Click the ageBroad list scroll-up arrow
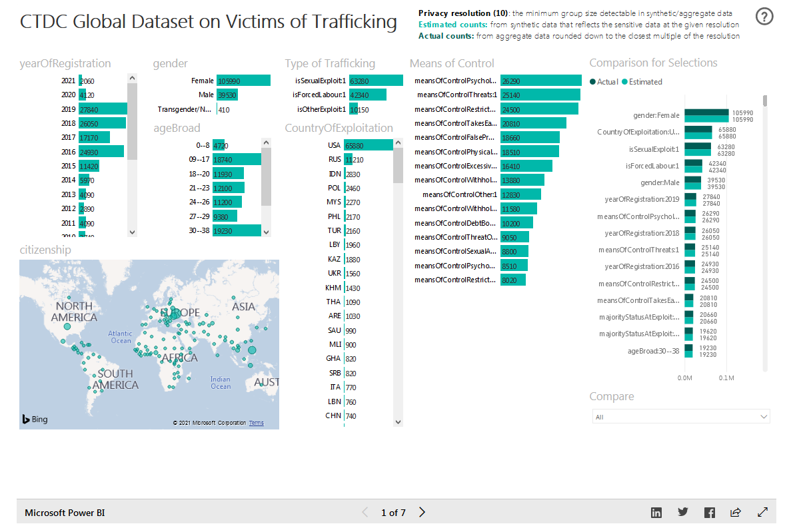Viewport: 803px width, 532px height. [267, 142]
